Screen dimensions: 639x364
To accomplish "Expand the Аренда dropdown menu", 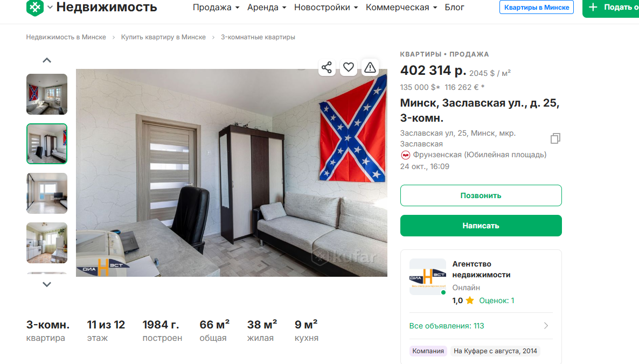I will click(267, 8).
